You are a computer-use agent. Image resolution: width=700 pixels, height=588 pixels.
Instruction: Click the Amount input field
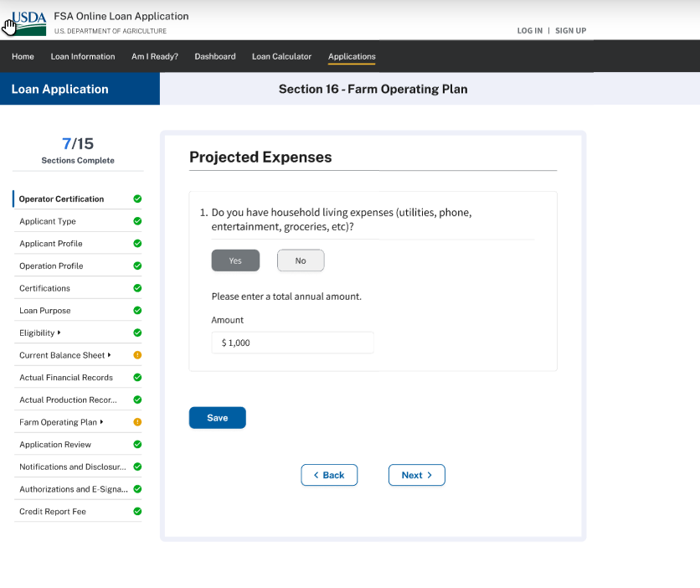(x=292, y=343)
